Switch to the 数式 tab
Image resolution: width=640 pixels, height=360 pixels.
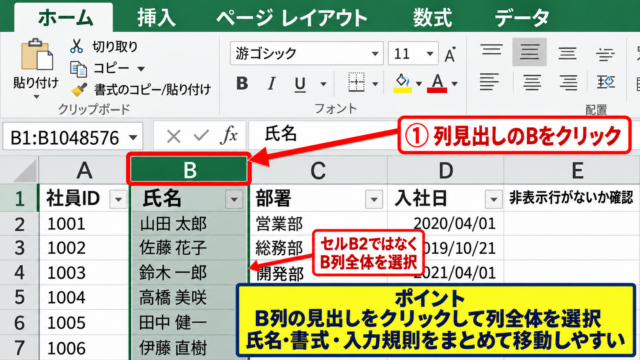point(432,18)
